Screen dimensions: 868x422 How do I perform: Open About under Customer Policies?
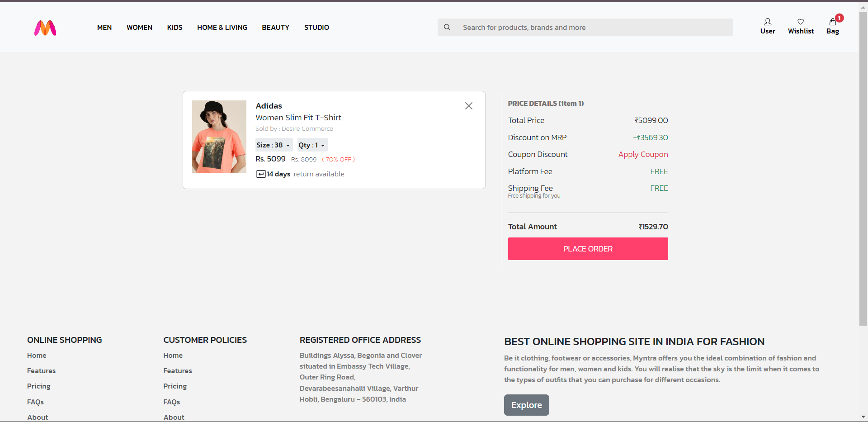(174, 417)
